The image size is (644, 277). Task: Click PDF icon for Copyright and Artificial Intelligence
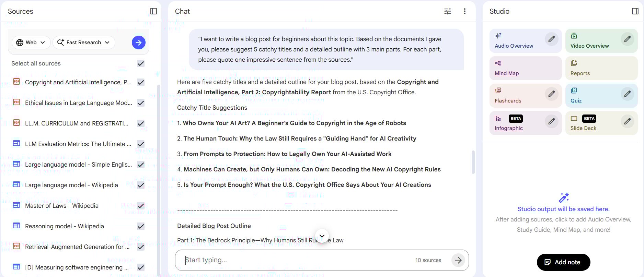pos(16,82)
